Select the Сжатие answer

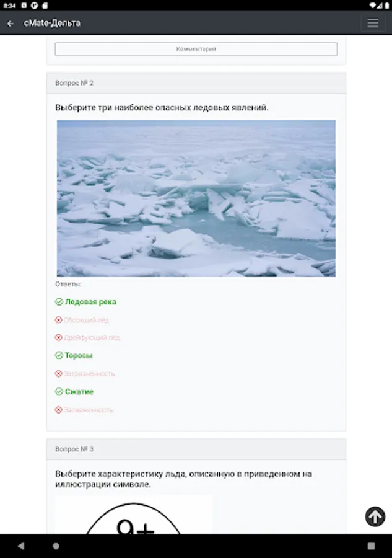coord(79,392)
